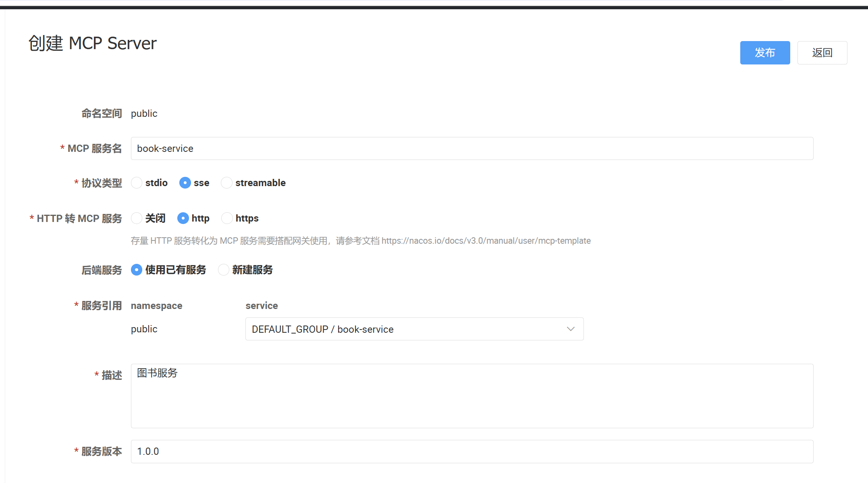Click the 返回 back button

click(x=822, y=53)
